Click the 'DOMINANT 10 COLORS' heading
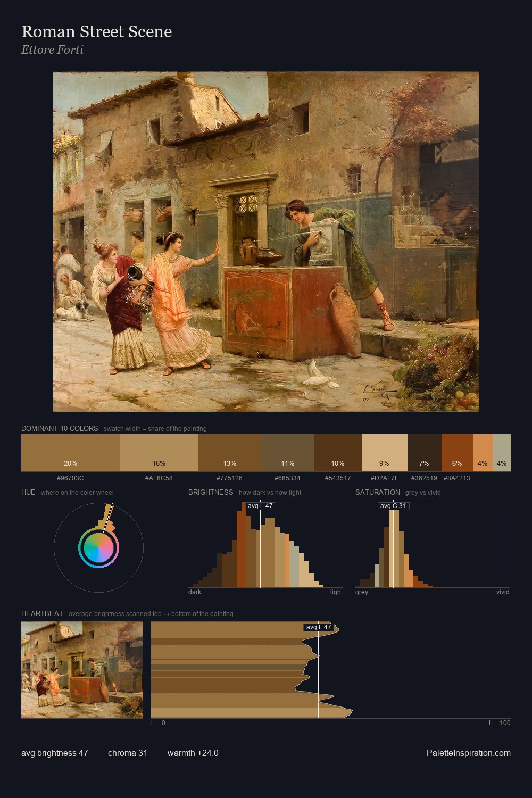Screen dimensions: 532x798 point(60,428)
